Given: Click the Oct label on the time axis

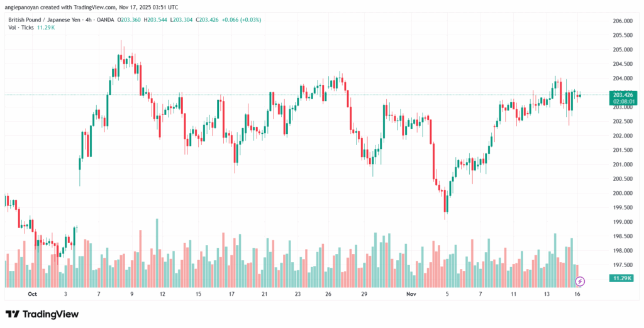Looking at the screenshot, I should (x=33, y=293).
